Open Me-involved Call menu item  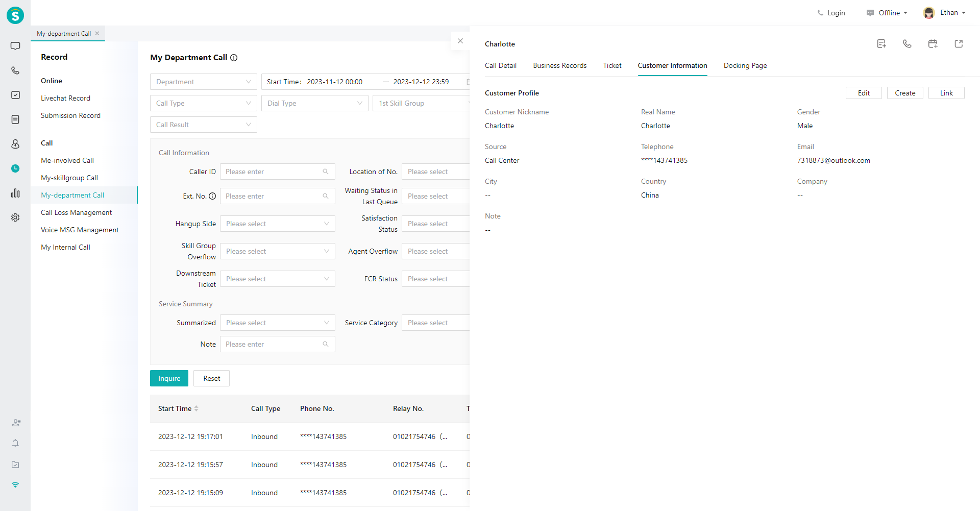click(67, 160)
